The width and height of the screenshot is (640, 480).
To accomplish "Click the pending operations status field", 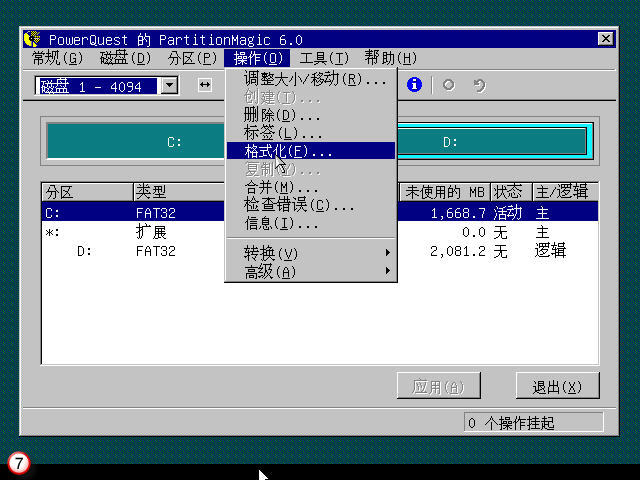I will pos(533,422).
